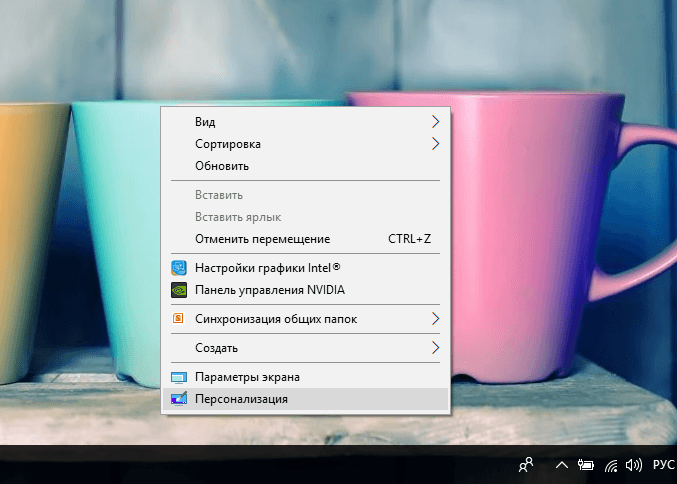
Task: Select Параметры экрана entry
Action: tap(306, 377)
